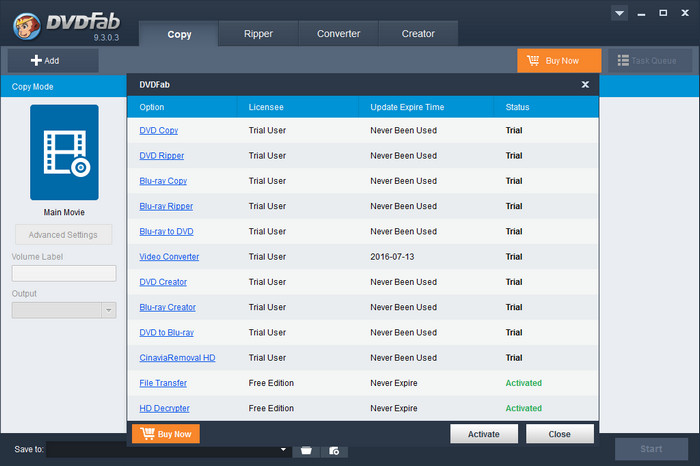
Task: Switch to the Converter tab
Action: pyautogui.click(x=338, y=34)
